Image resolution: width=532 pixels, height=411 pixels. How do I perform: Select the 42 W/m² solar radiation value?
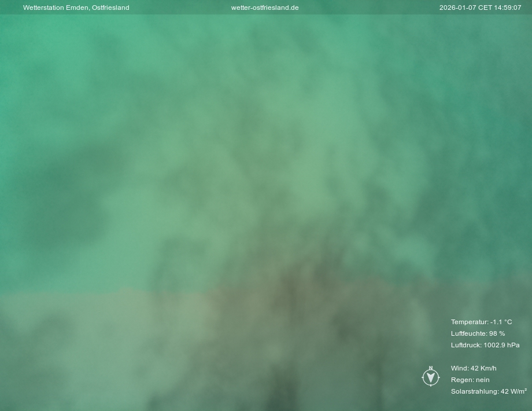coord(514,391)
